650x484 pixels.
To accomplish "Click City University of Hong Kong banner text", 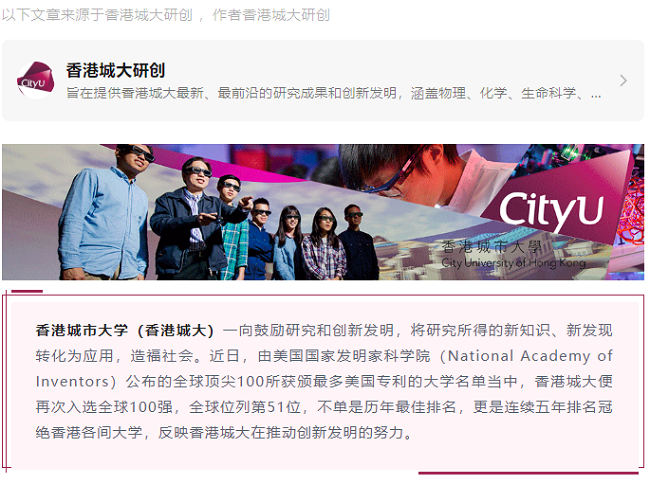I will point(513,263).
